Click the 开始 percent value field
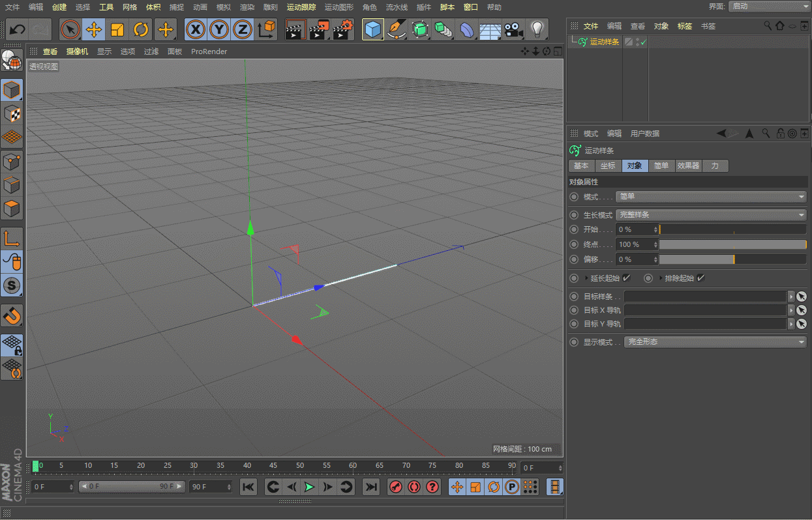Screen dimensions: 812x520 coord(635,229)
